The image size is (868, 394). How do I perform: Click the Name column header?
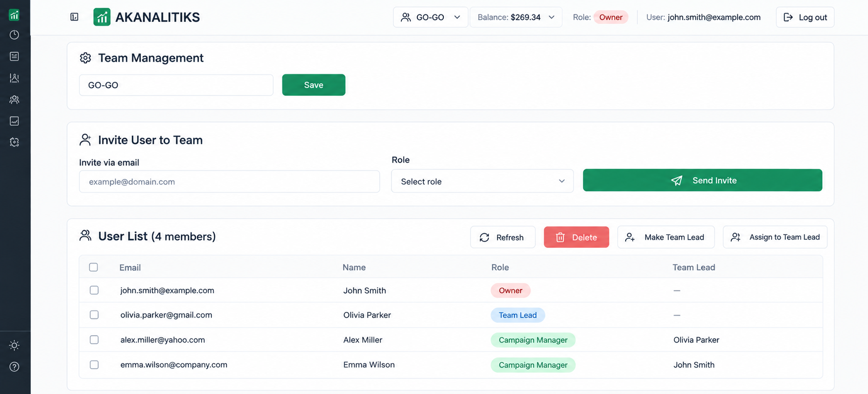tap(354, 267)
